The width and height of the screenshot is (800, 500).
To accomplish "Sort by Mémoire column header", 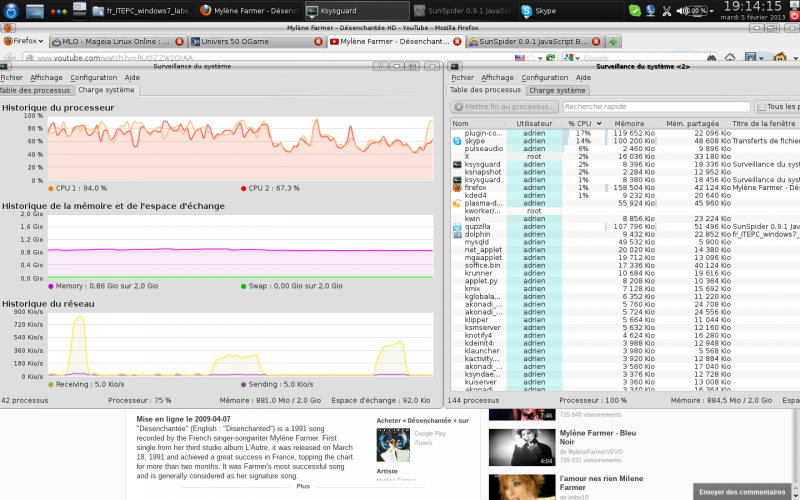I will [629, 123].
